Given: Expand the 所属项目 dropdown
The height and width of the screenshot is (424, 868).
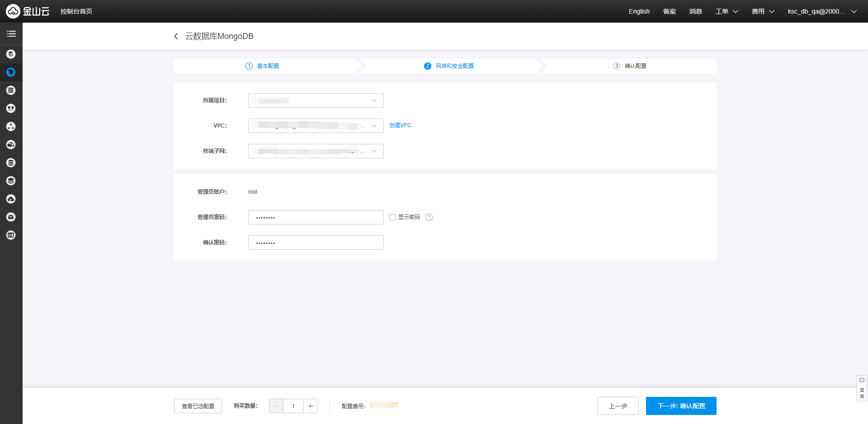Looking at the screenshot, I should point(316,100).
